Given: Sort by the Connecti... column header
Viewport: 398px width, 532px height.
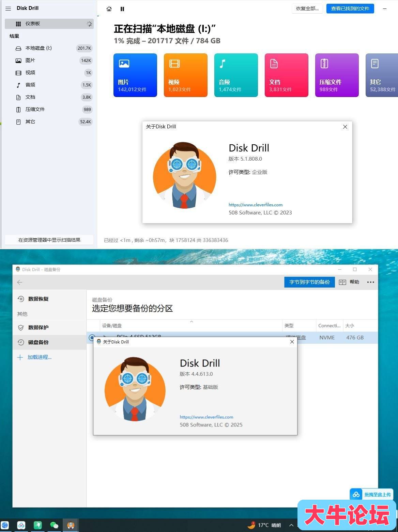Looking at the screenshot, I should point(329,326).
